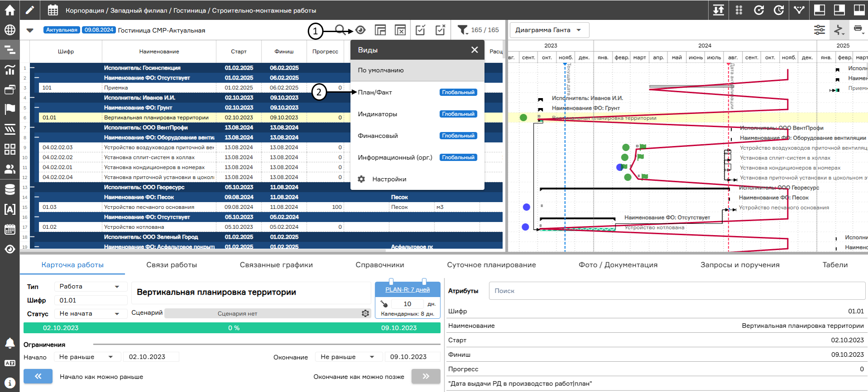Switch to the Связи работы tab
868x392 pixels.
172,265
